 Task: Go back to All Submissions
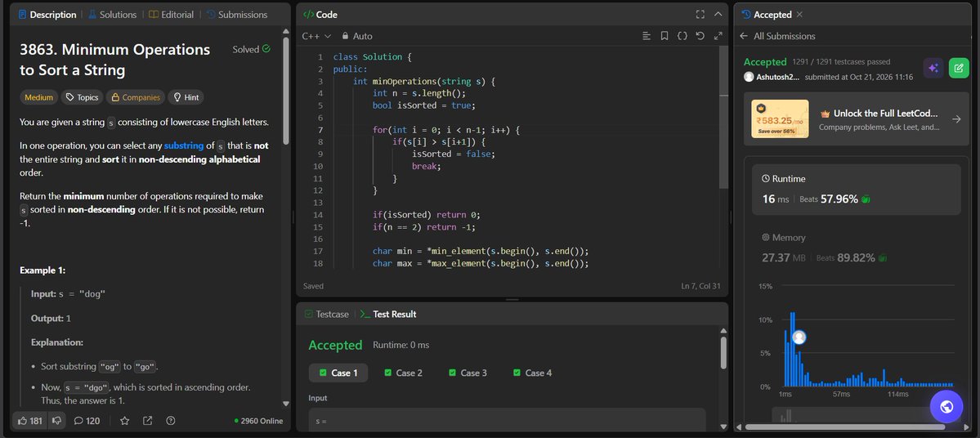pyautogui.click(x=777, y=36)
